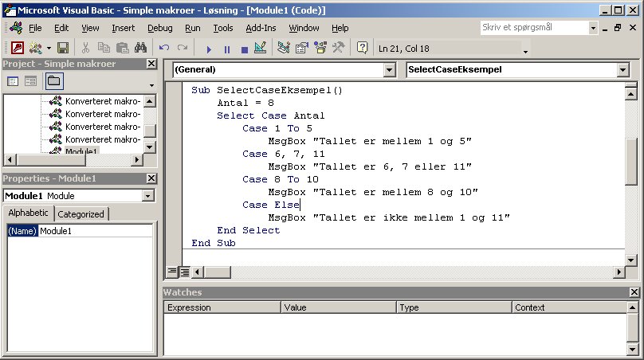The image size is (644, 360).
Task: Open the Add-Ins menu
Action: point(261,28)
